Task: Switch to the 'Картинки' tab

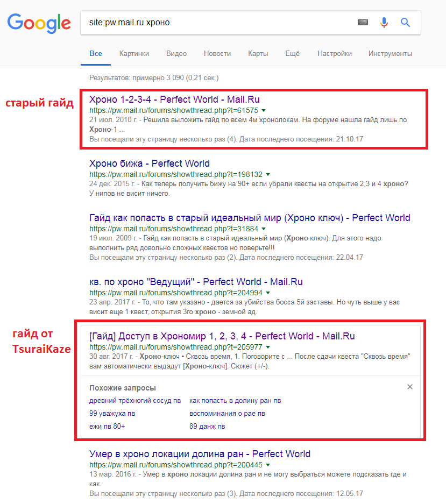Action: (x=134, y=53)
